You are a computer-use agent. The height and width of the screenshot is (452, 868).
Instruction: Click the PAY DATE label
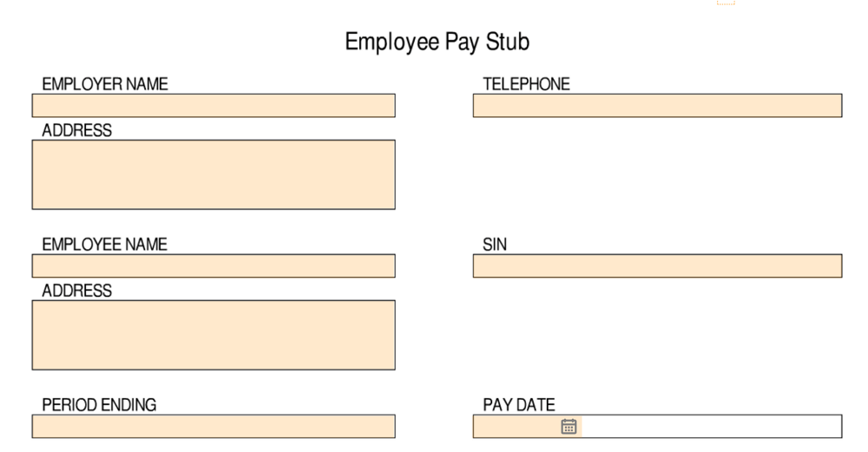519,405
